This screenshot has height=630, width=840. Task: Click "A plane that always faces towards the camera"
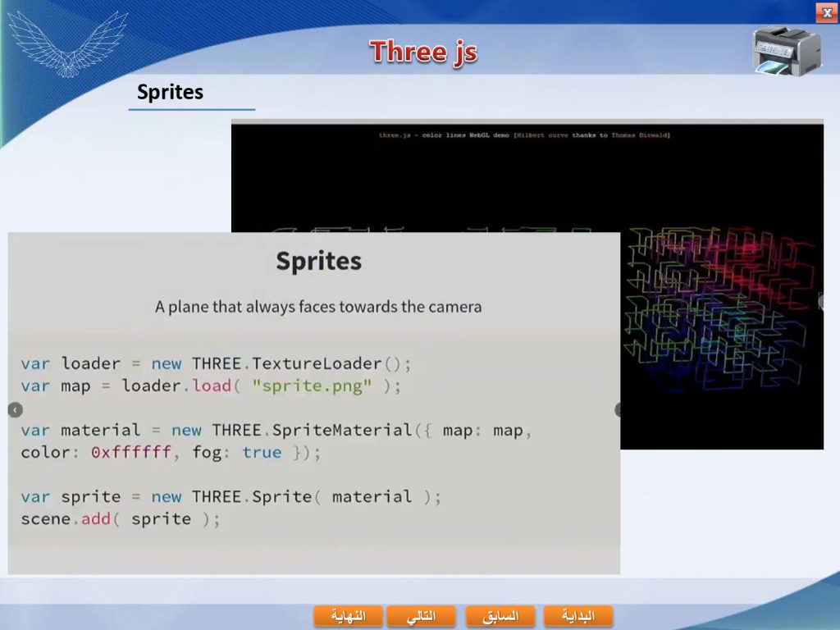pyautogui.click(x=318, y=307)
